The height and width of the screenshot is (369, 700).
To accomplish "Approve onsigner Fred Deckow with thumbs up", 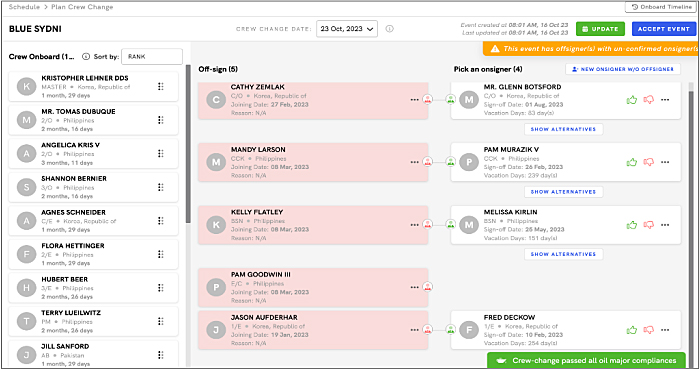I will click(632, 330).
